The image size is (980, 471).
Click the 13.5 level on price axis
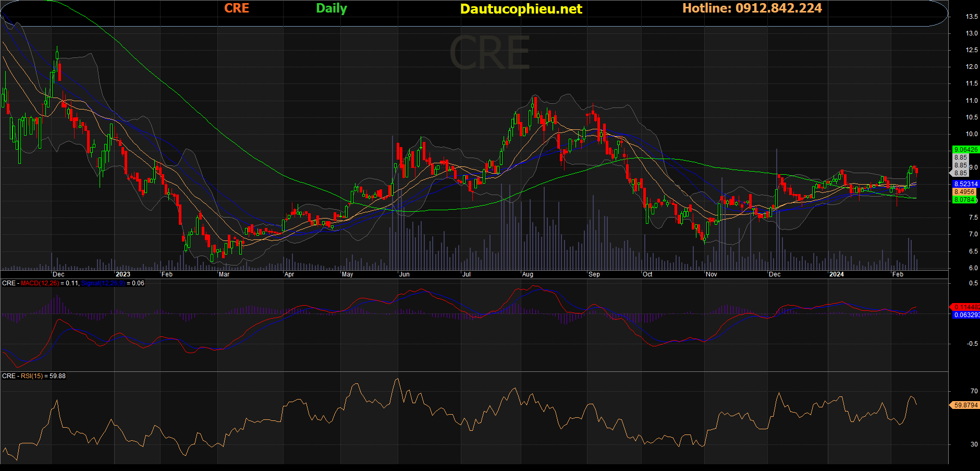click(x=972, y=17)
